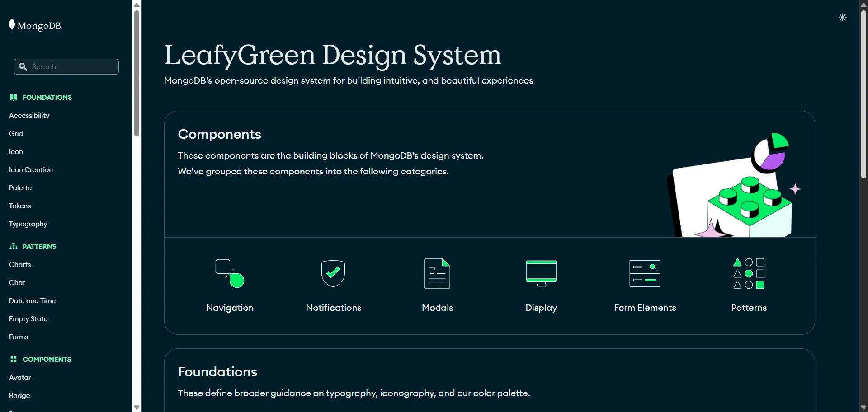Screen dimensions: 868x412
Task: Open the COMPONENTS sidebar section
Action: click(x=47, y=359)
